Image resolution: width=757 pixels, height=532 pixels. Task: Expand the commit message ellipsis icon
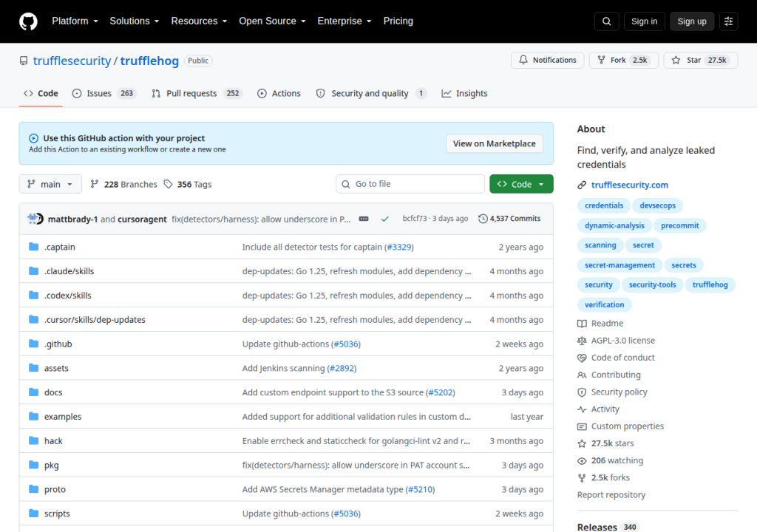(x=364, y=219)
